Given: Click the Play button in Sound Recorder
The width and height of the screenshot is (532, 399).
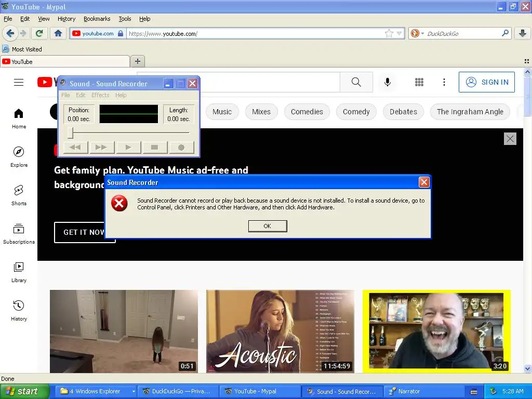Looking at the screenshot, I should (128, 147).
